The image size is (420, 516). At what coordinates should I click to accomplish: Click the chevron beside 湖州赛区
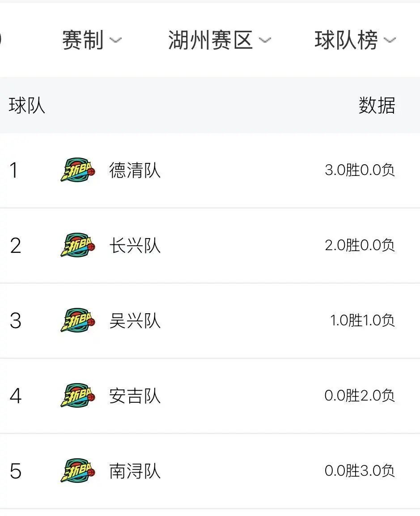265,40
